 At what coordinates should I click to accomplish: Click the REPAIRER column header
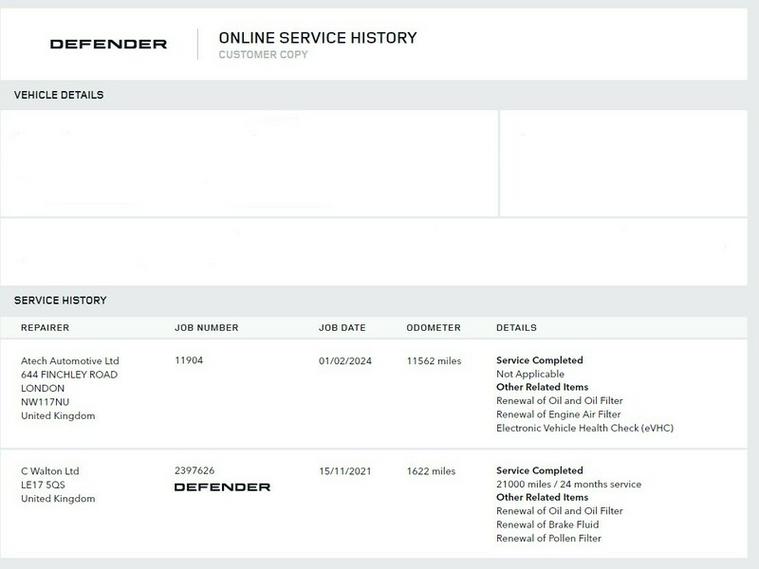pos(45,328)
